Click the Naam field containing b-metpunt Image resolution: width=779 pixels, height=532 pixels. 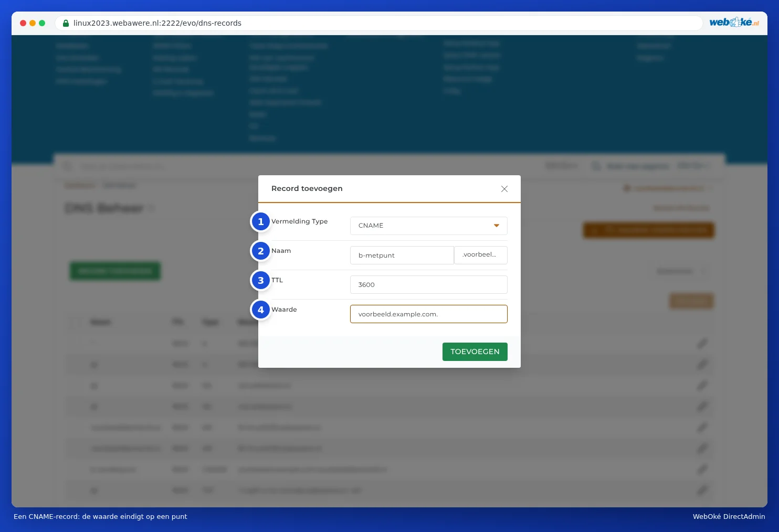click(402, 256)
